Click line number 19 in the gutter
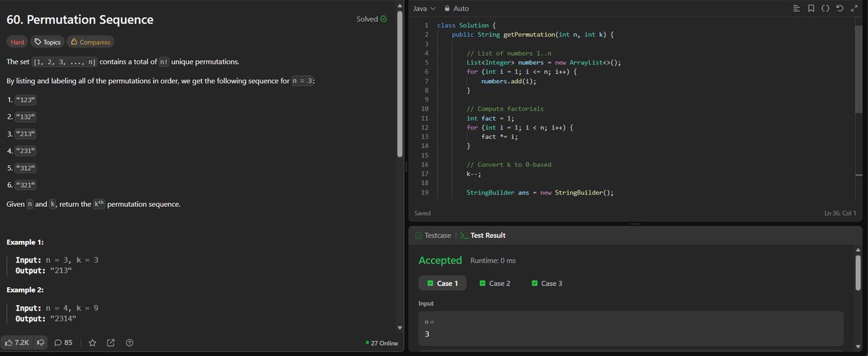This screenshot has width=868, height=356. [425, 192]
